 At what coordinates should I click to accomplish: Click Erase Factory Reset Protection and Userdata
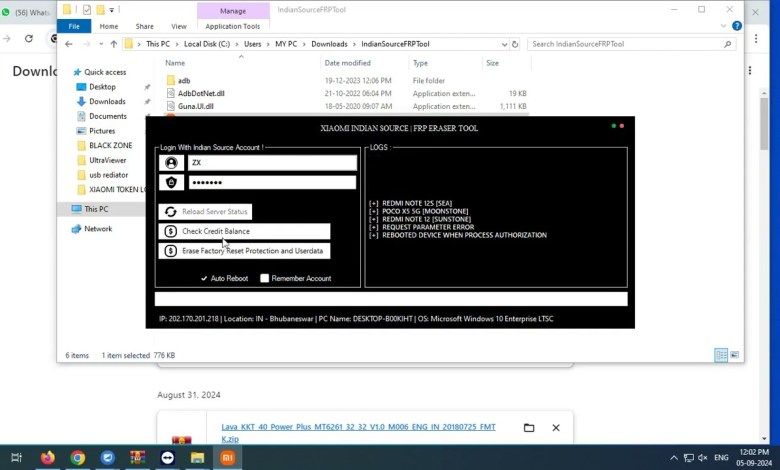[244, 251]
